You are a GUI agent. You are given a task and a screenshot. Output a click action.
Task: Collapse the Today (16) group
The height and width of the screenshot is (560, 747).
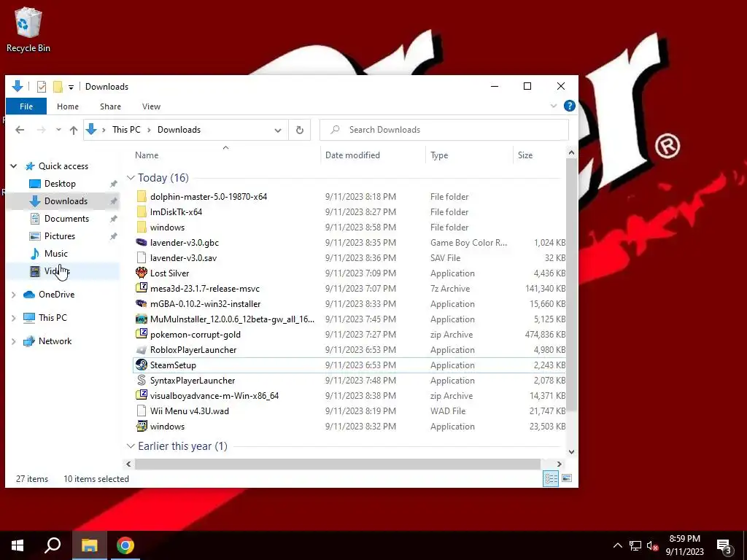tap(131, 178)
